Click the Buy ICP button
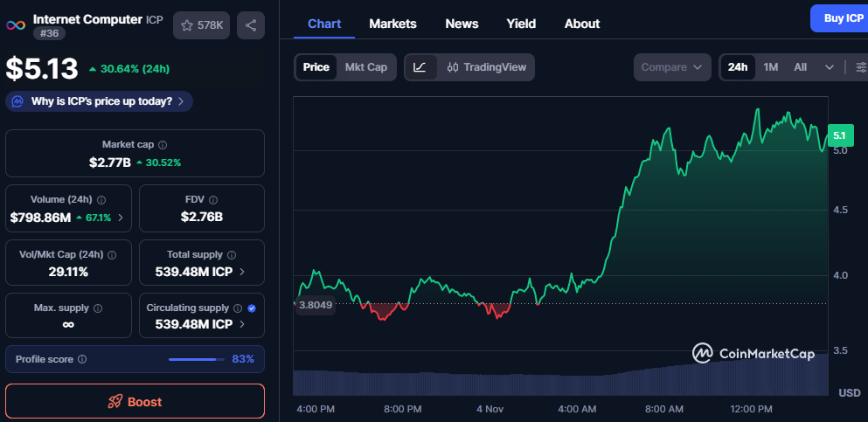 pyautogui.click(x=839, y=18)
